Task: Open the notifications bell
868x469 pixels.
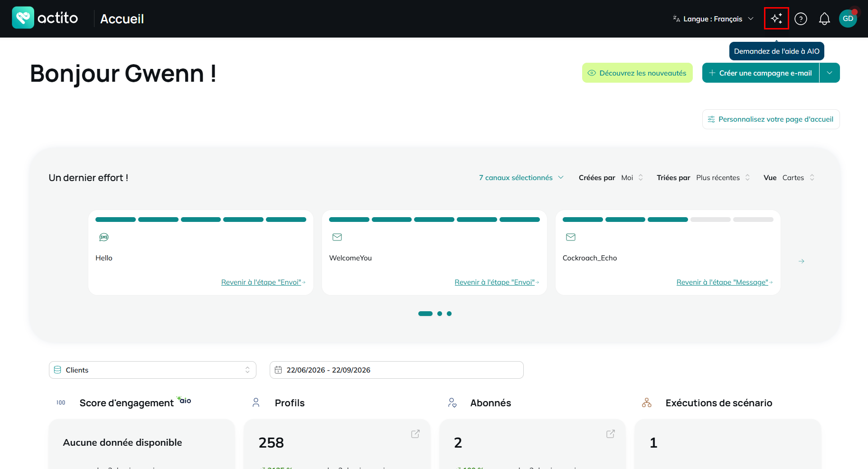Action: click(824, 19)
